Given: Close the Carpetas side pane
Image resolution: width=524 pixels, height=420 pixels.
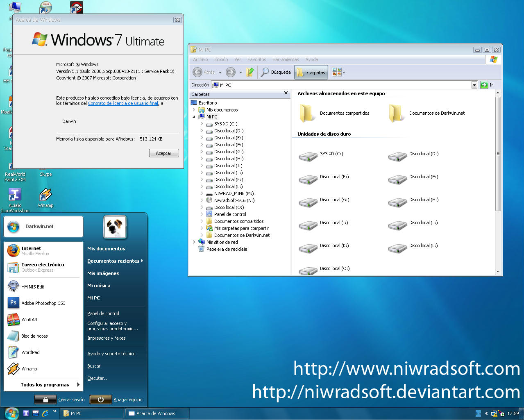Looking at the screenshot, I should tap(286, 93).
